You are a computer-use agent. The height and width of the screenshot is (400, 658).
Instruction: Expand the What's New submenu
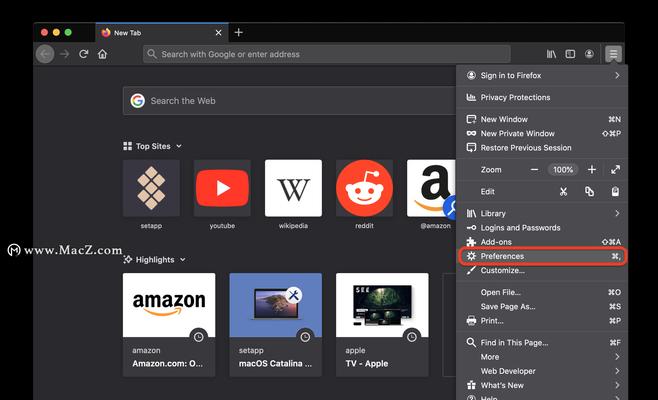click(542, 385)
